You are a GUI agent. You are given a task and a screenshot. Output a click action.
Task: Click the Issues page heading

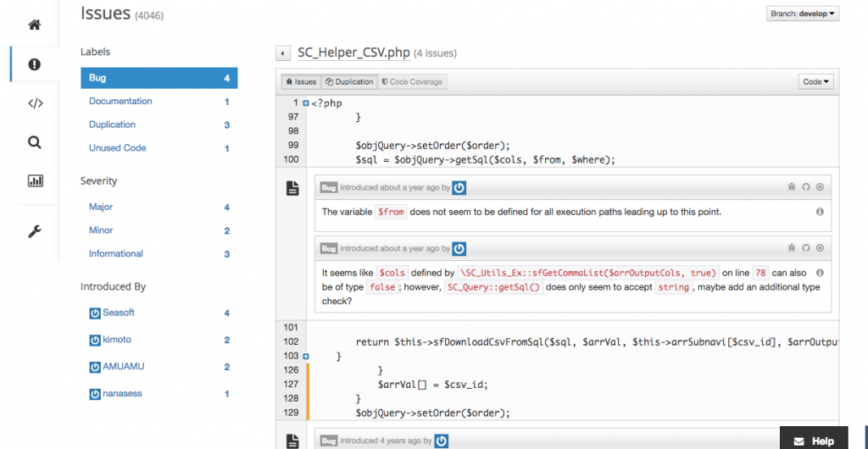pos(106,14)
